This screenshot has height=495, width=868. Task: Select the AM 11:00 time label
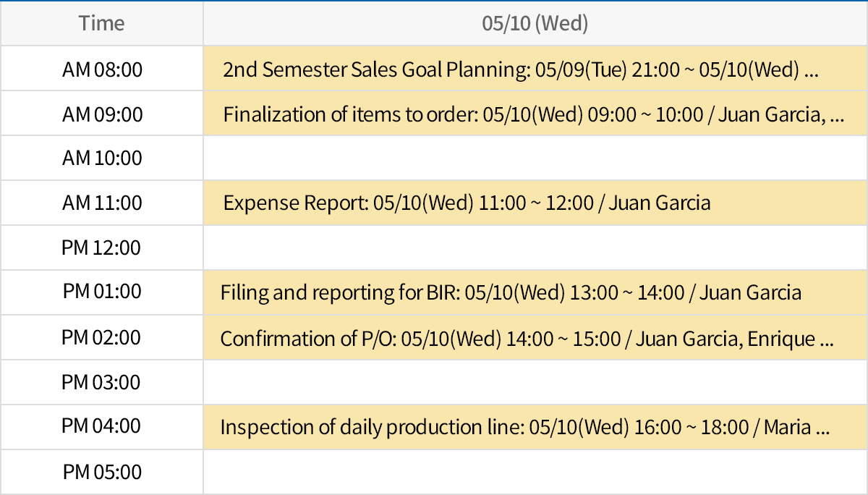(x=101, y=203)
